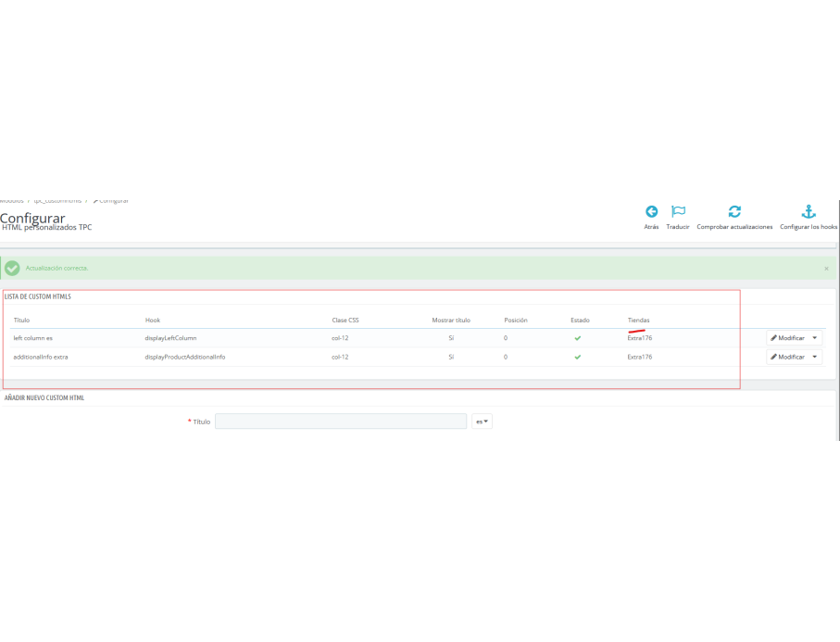
Task: Click Sí in the left column es row
Action: click(x=451, y=338)
